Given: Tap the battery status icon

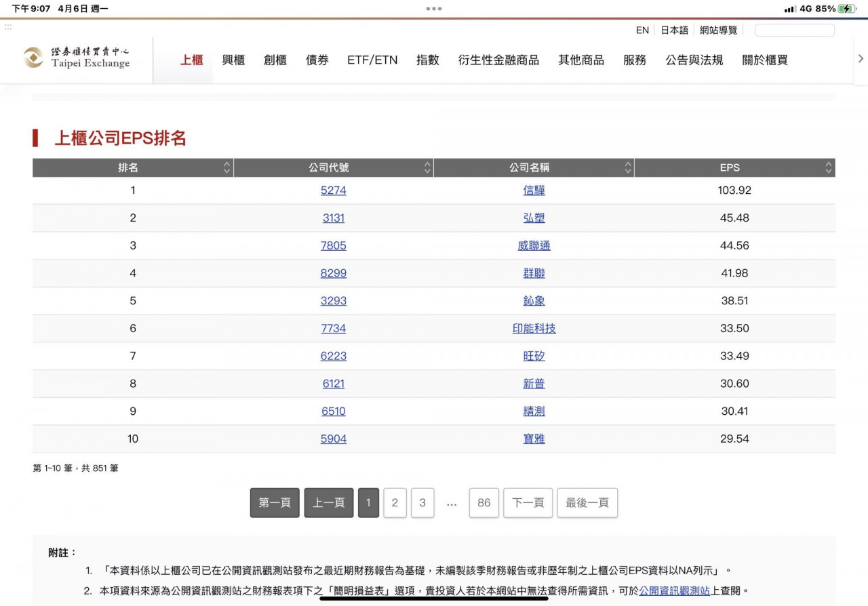Looking at the screenshot, I should [x=847, y=9].
